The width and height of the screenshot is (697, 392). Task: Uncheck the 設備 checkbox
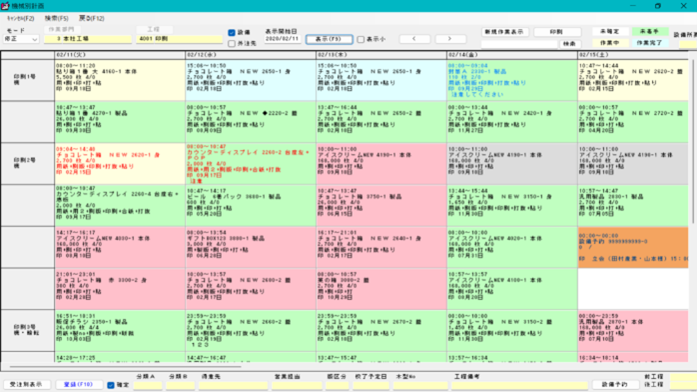point(232,32)
